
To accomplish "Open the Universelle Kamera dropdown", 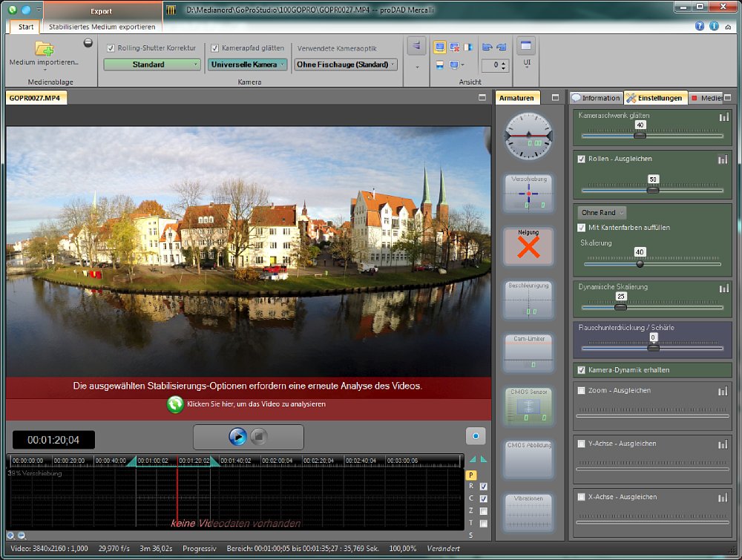I will (247, 65).
